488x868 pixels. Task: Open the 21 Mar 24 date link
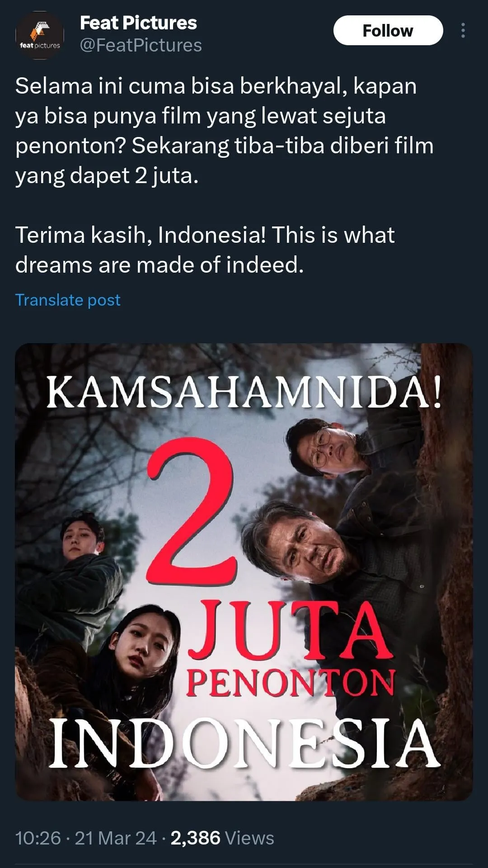coord(116,838)
